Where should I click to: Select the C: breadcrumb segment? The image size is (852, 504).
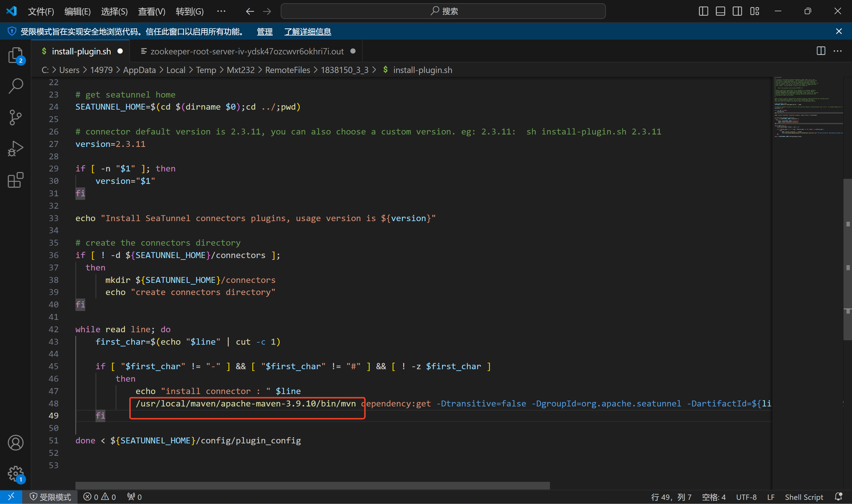pyautogui.click(x=45, y=70)
